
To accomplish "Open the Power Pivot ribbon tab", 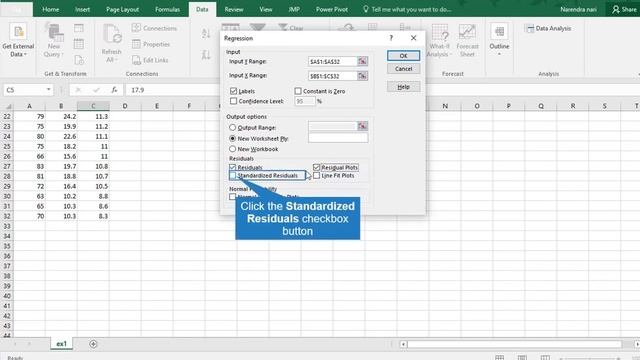I will [332, 9].
